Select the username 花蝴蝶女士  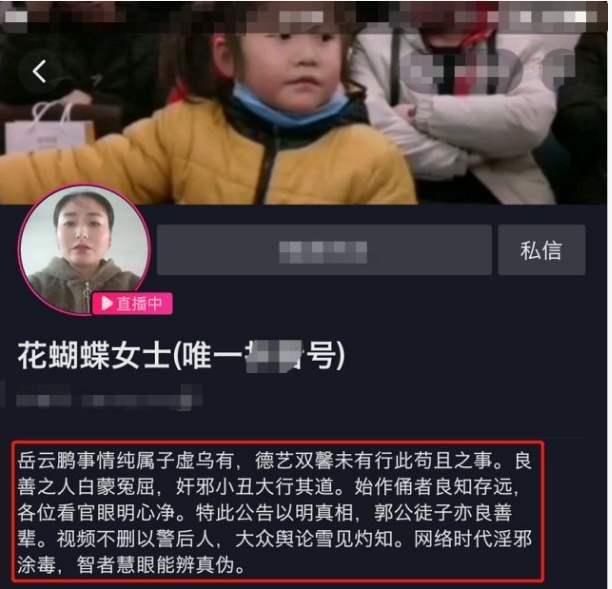[94, 356]
